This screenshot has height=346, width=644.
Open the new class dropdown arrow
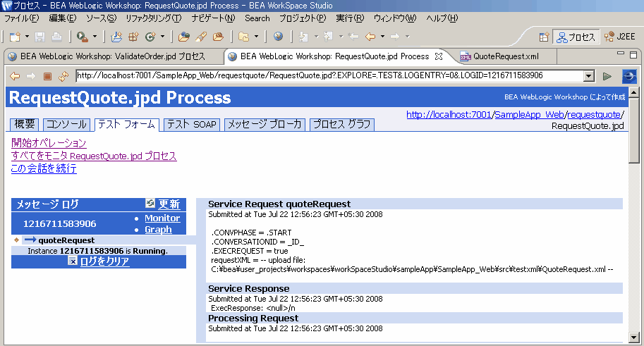162,37
